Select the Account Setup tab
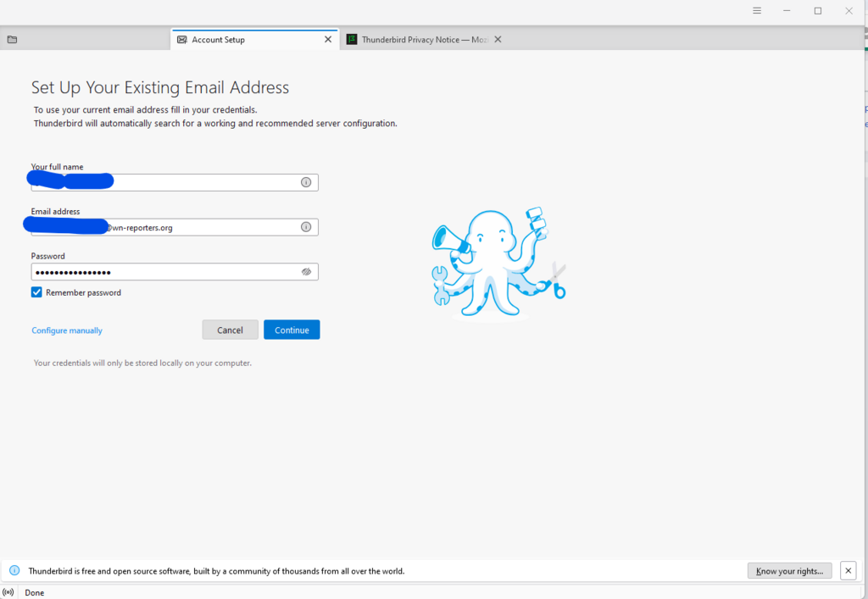Image resolution: width=868 pixels, height=599 pixels. pos(254,39)
